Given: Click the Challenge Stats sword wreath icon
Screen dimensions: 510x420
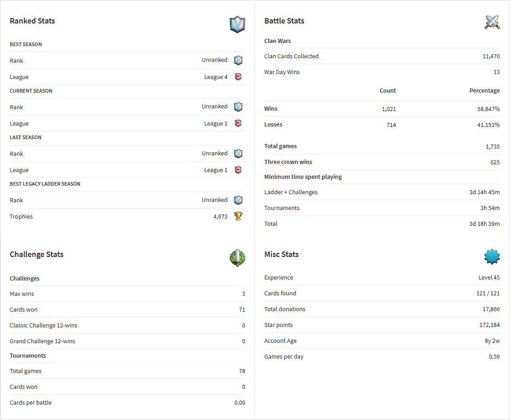Looking at the screenshot, I should tap(237, 258).
